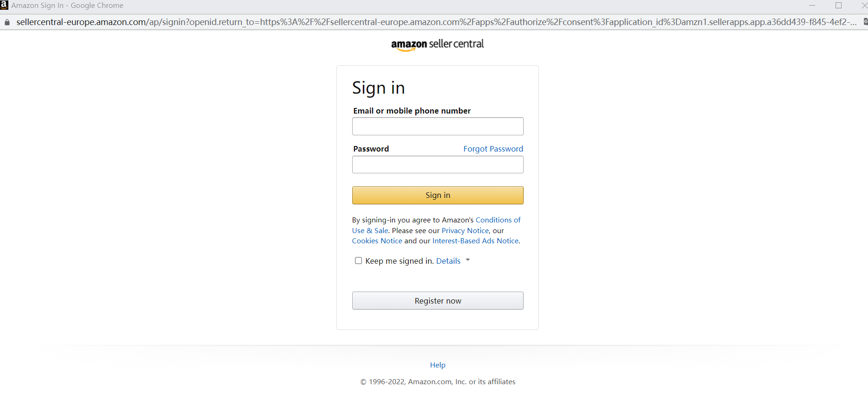Open the Conditions of Use & Sale link

[498, 220]
